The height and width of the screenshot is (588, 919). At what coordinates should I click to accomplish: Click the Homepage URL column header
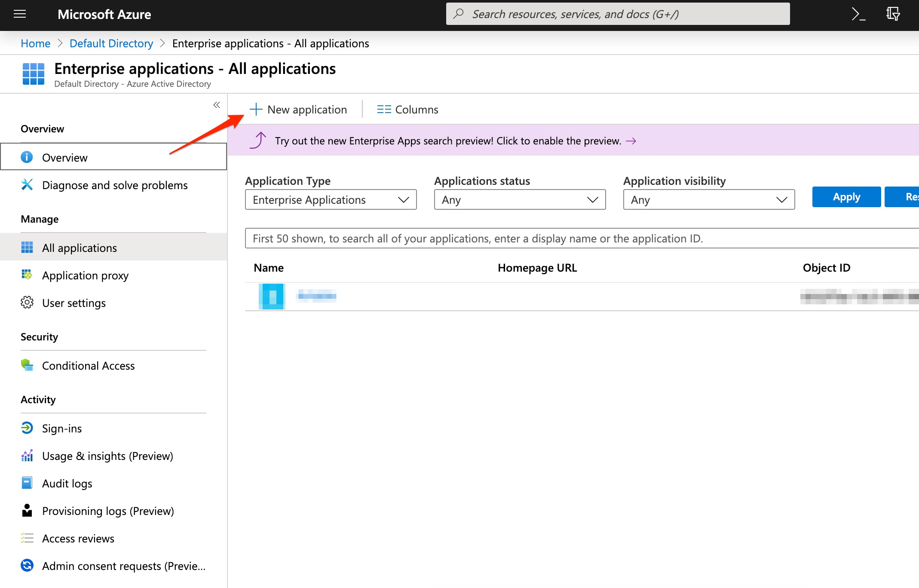point(537,268)
